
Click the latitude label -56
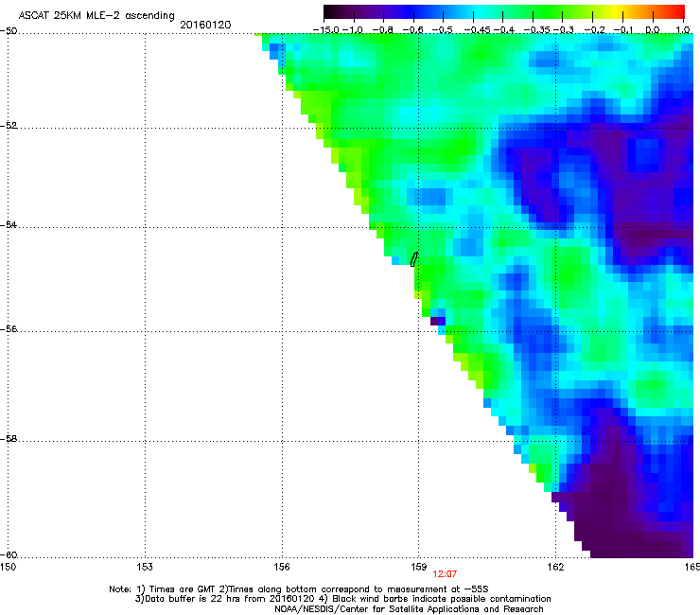(9, 329)
